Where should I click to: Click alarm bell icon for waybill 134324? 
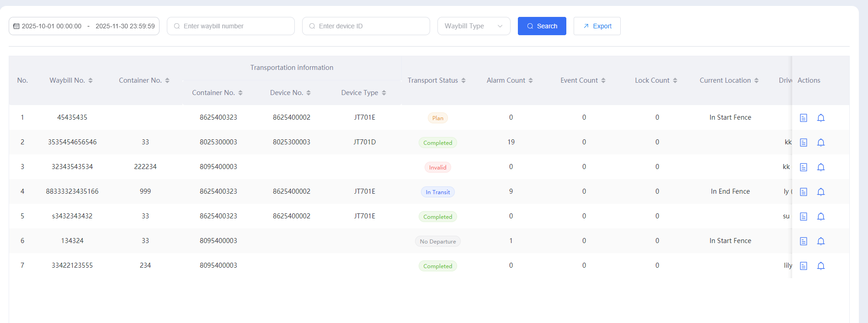click(x=820, y=241)
